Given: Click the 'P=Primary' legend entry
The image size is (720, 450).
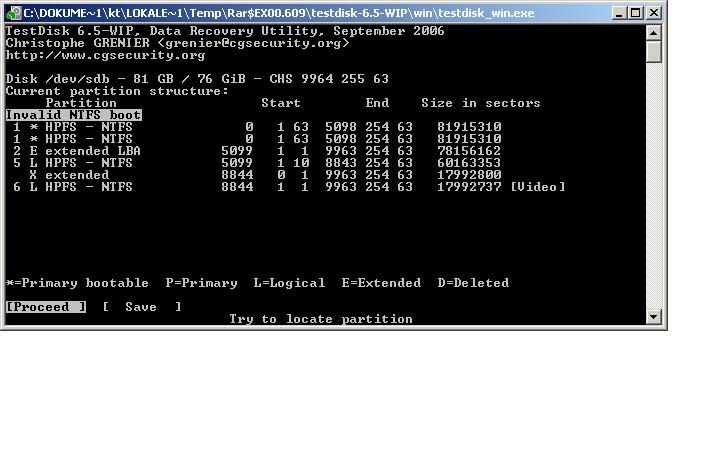Looking at the screenshot, I should click(x=201, y=283).
